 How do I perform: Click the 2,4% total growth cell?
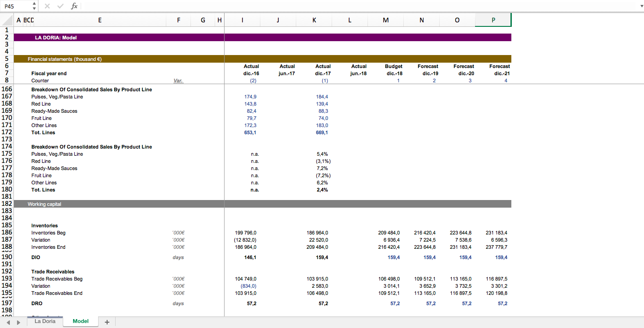[x=322, y=190]
